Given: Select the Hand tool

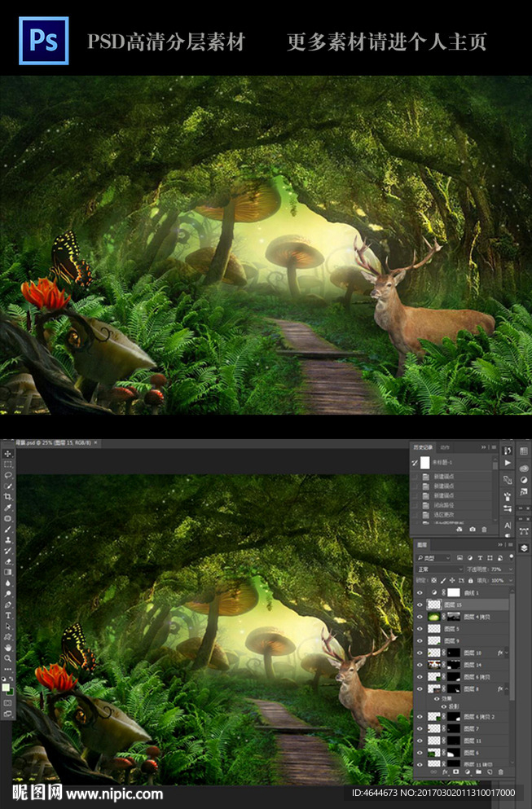Looking at the screenshot, I should [8, 648].
